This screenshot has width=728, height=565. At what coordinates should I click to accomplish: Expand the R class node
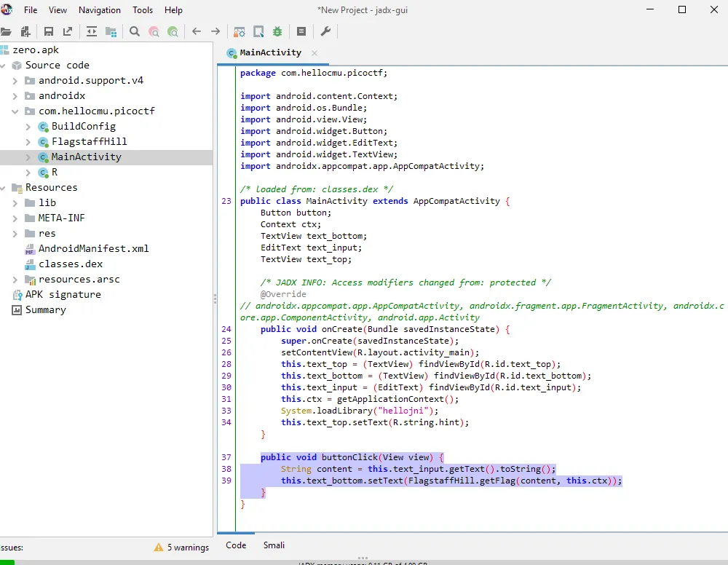(x=28, y=173)
